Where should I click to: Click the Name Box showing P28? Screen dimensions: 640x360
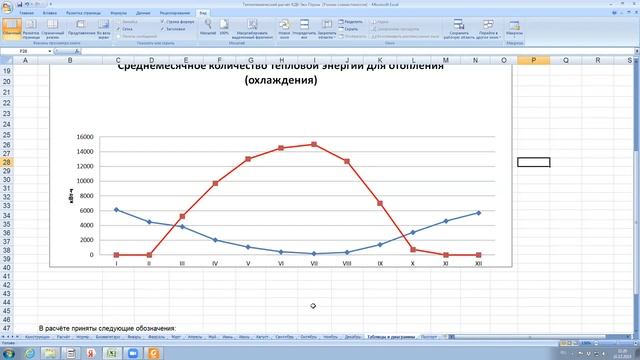24,51
